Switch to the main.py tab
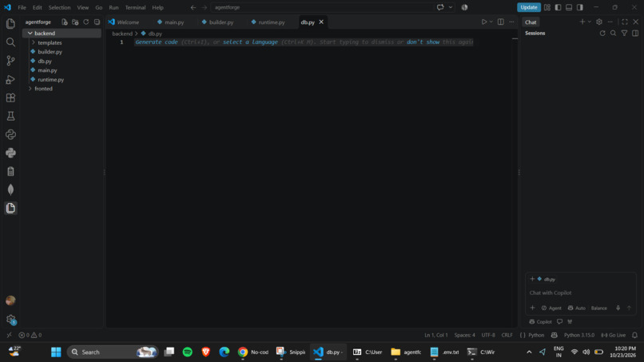 (x=171, y=22)
